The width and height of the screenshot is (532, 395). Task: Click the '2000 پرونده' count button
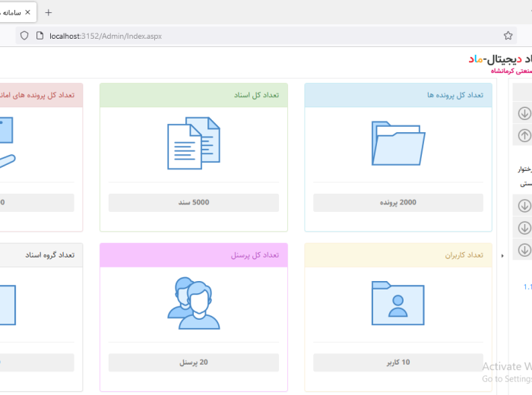pos(397,203)
